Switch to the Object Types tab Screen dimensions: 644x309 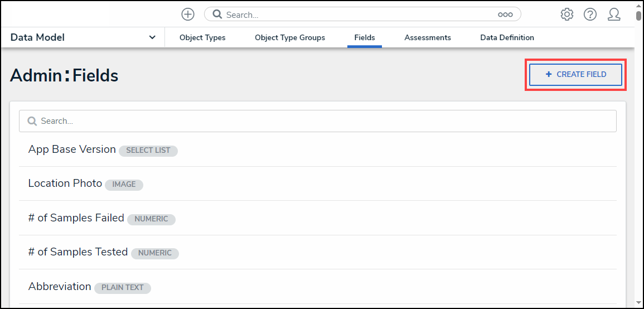pos(202,38)
